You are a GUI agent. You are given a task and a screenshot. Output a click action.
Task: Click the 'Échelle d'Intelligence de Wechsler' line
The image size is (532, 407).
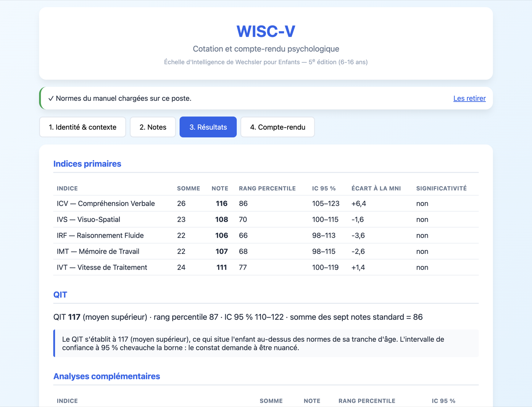266,62
